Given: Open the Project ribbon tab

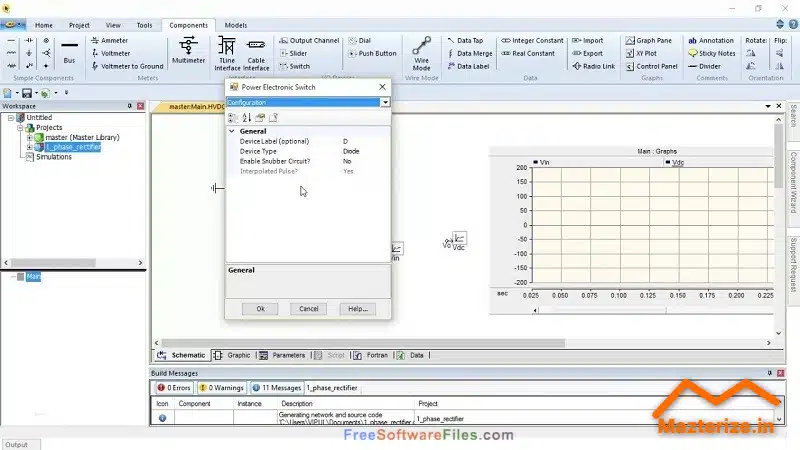Looking at the screenshot, I should click(x=79, y=25).
